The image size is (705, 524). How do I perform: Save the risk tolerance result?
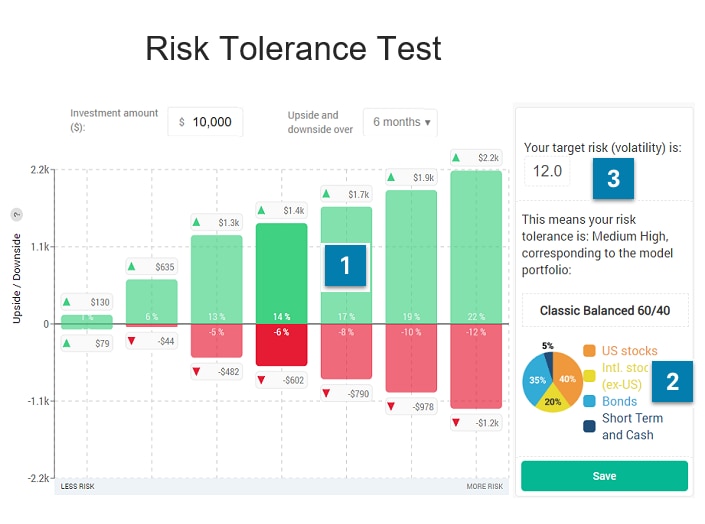(x=604, y=476)
